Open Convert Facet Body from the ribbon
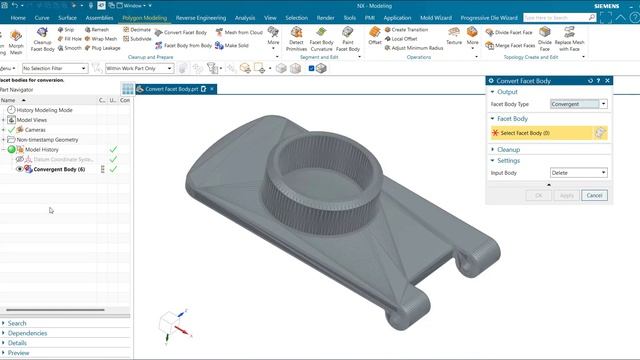The image size is (640, 360). (x=181, y=32)
